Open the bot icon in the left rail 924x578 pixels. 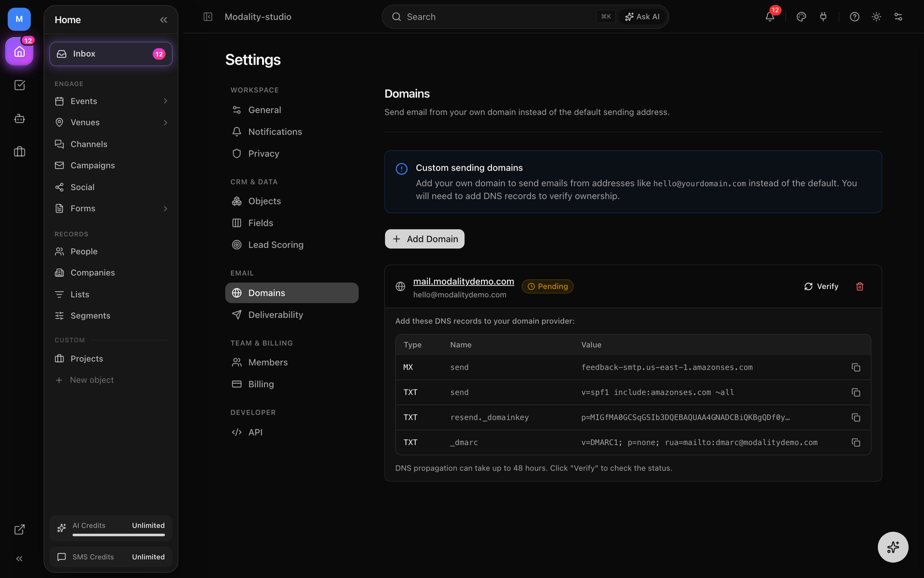[20, 118]
